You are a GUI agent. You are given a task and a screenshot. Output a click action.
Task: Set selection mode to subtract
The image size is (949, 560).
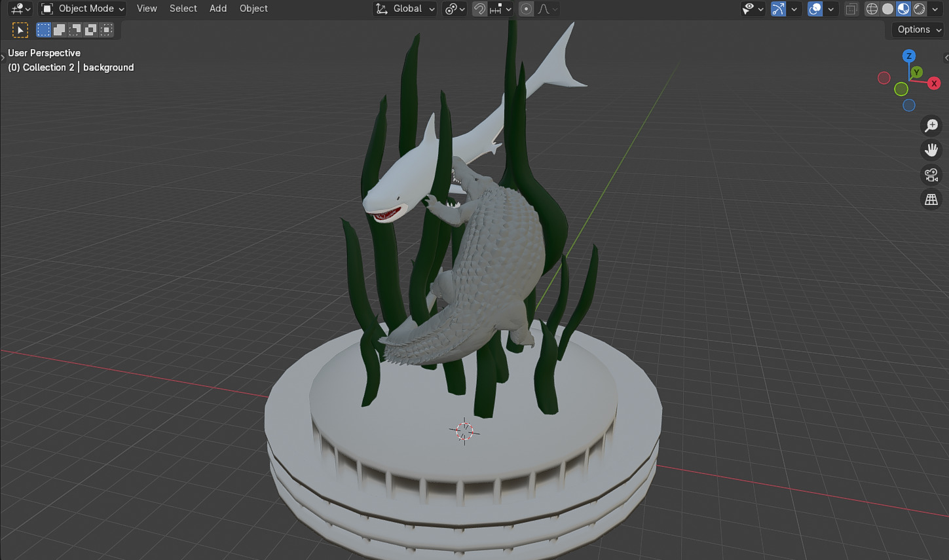pyautogui.click(x=75, y=29)
